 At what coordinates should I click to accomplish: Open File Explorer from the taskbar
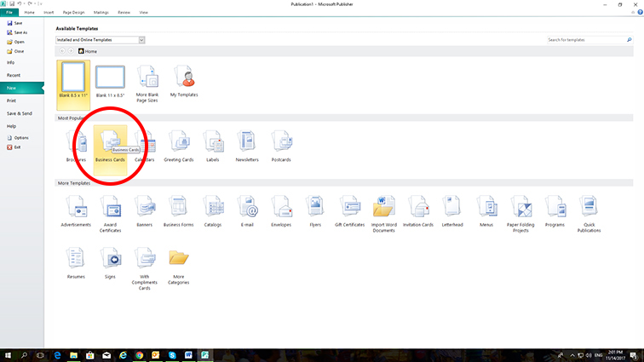tap(73, 355)
